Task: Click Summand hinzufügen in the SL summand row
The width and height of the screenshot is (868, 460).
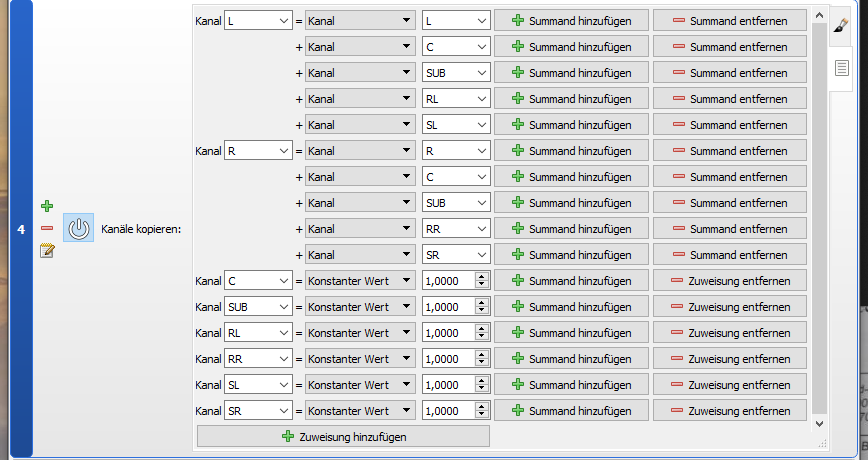Action: 571,124
